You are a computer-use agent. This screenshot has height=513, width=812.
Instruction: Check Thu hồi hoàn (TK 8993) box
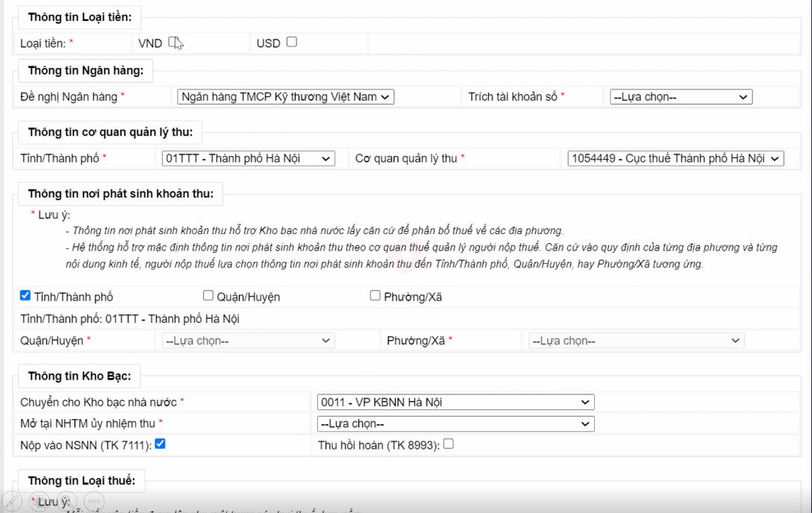449,444
